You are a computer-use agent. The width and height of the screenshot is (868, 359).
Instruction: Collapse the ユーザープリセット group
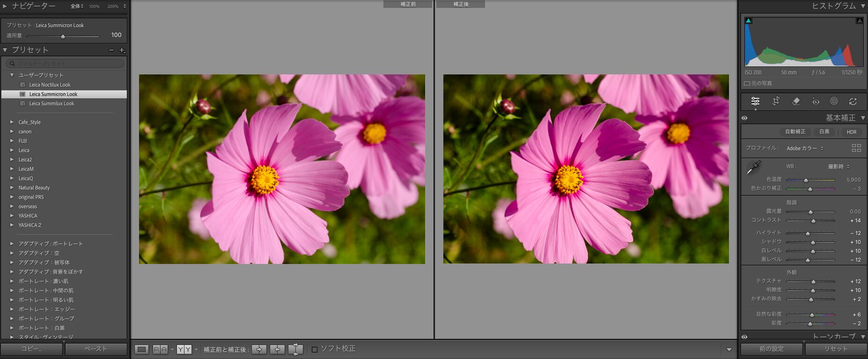click(x=12, y=75)
